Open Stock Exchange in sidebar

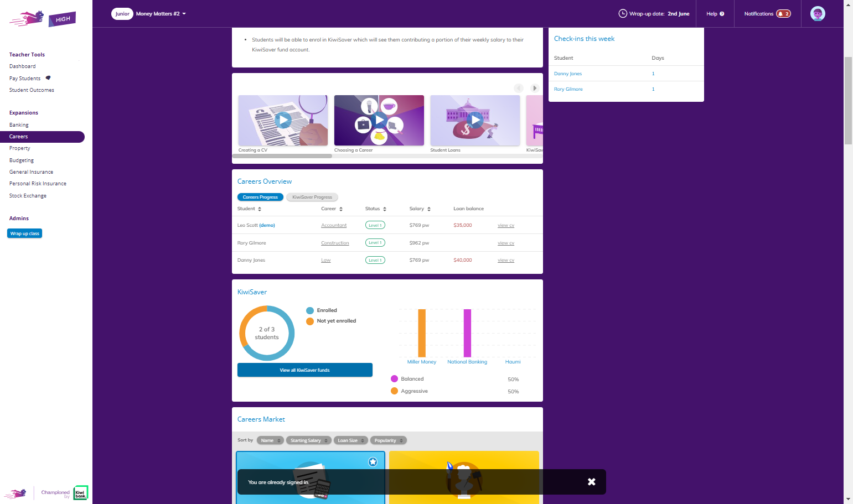[28, 196]
